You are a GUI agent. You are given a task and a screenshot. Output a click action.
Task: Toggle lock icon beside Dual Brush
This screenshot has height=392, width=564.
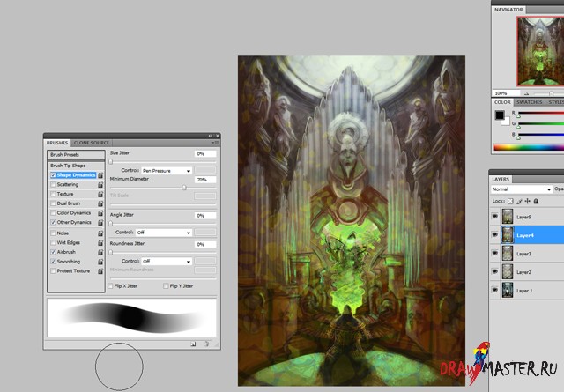tap(100, 203)
